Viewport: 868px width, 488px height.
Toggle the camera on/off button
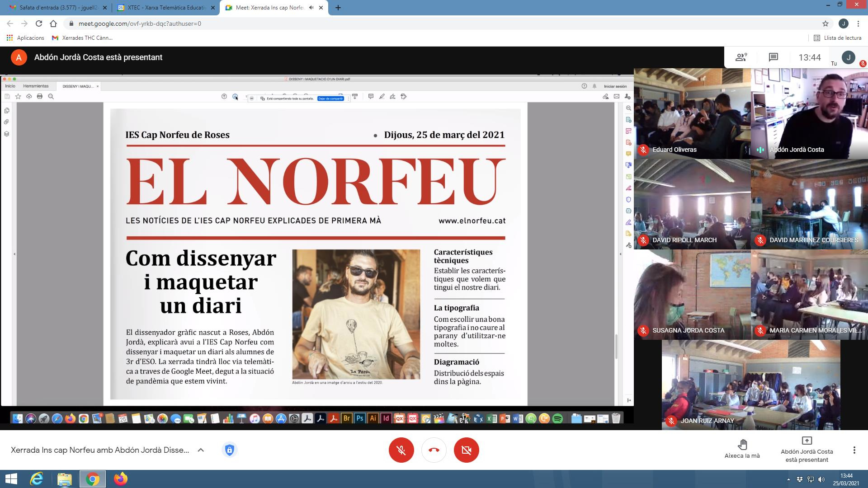point(466,450)
